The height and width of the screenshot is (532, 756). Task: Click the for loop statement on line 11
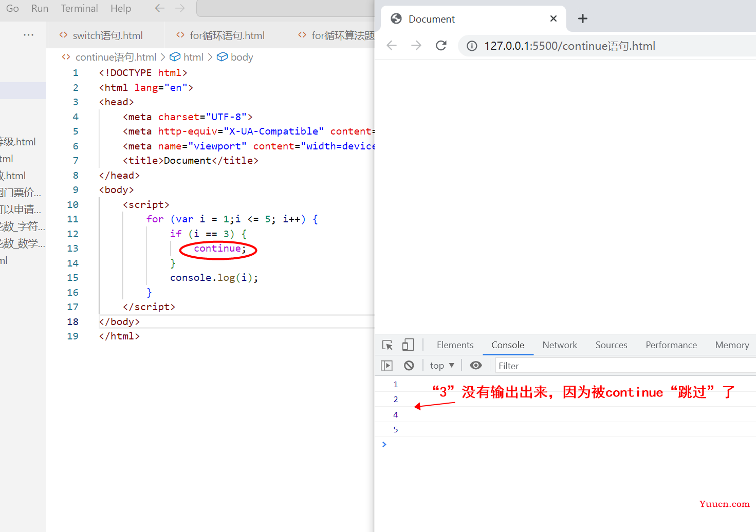232,219
